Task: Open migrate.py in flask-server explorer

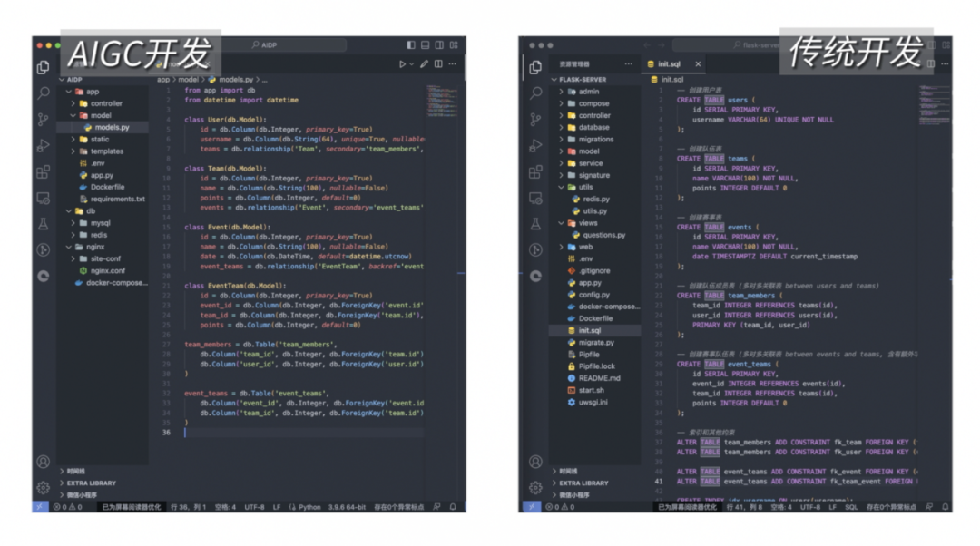Action: (x=596, y=343)
